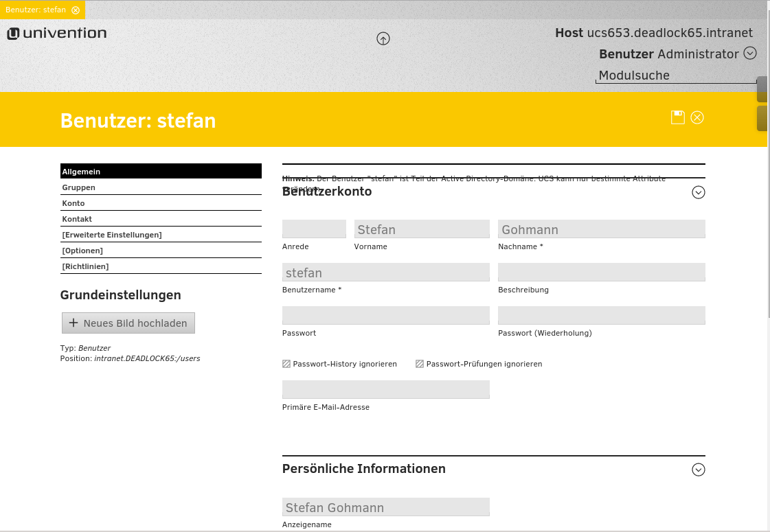The height and width of the screenshot is (532, 770).
Task: Toggle Passwort-History ignorieren checkbox
Action: pos(286,364)
